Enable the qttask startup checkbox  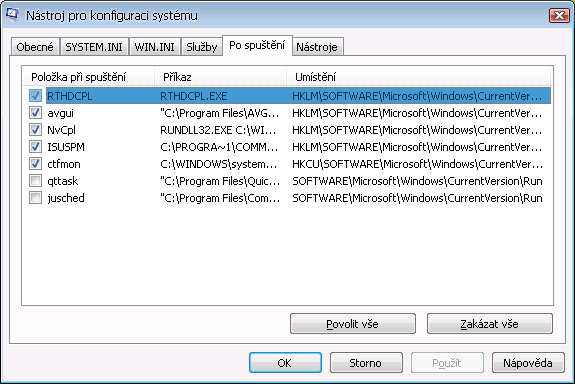coord(36,180)
